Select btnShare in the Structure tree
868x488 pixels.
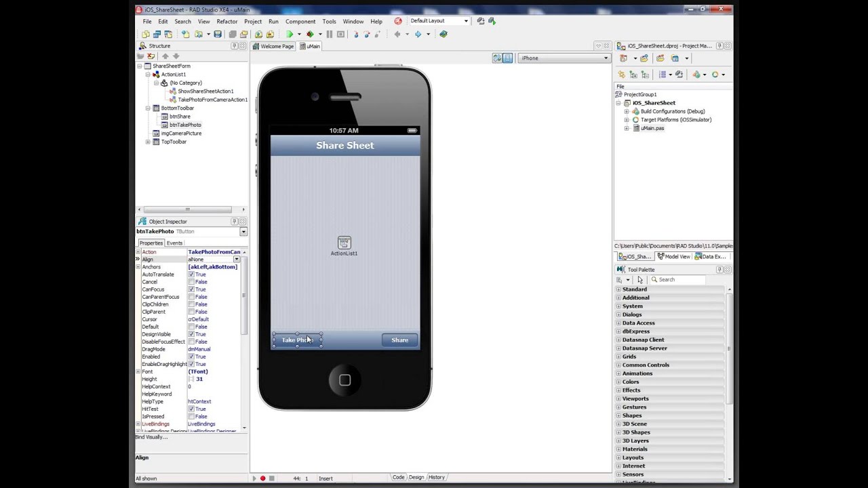tap(180, 117)
